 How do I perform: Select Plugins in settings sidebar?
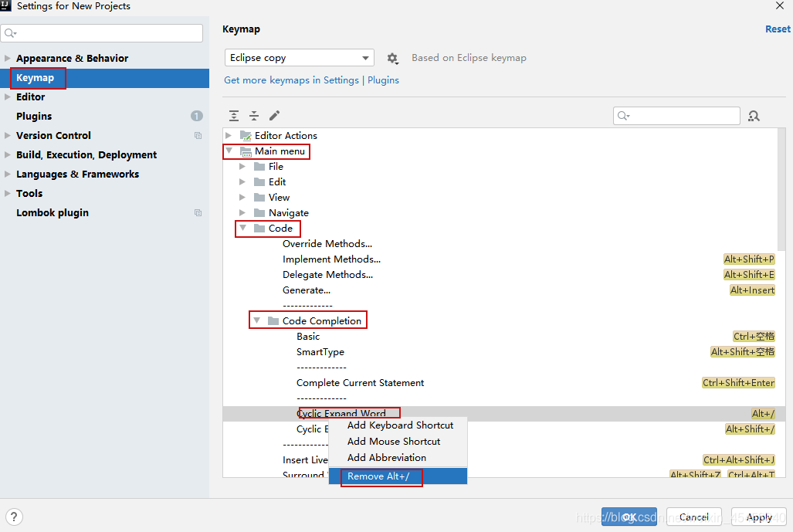tap(105, 117)
